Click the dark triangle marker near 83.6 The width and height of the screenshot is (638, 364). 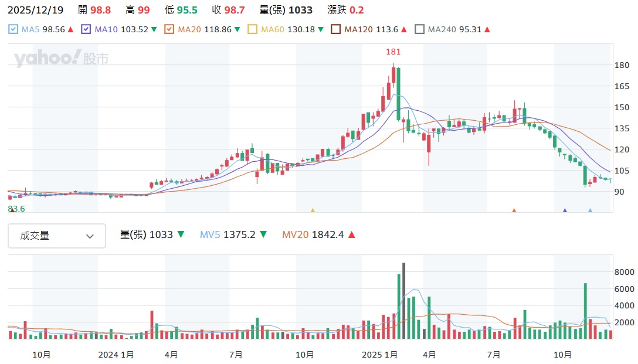(12, 210)
